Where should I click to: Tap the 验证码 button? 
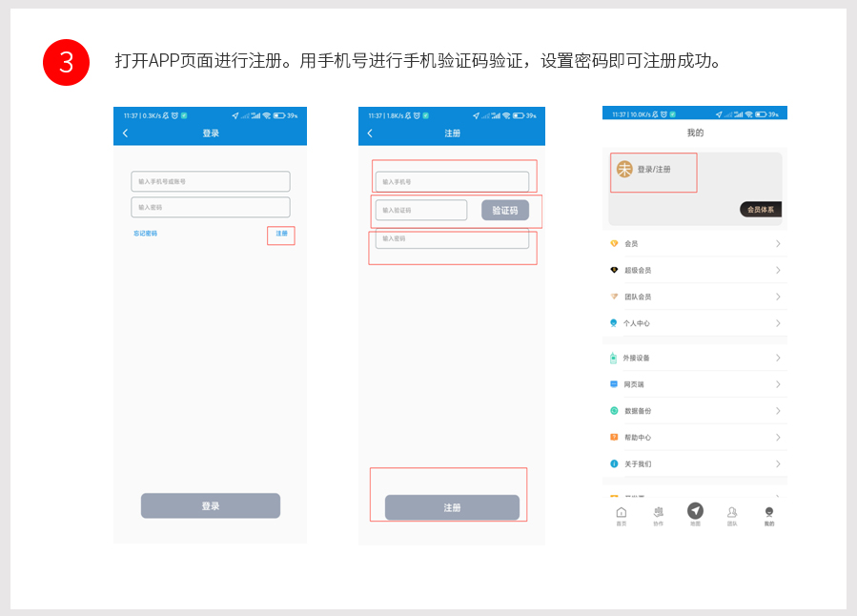click(x=505, y=211)
